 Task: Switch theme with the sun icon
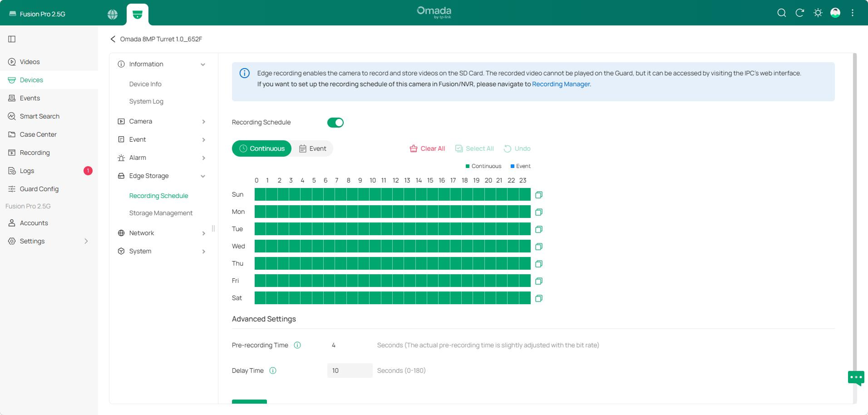[x=818, y=13]
